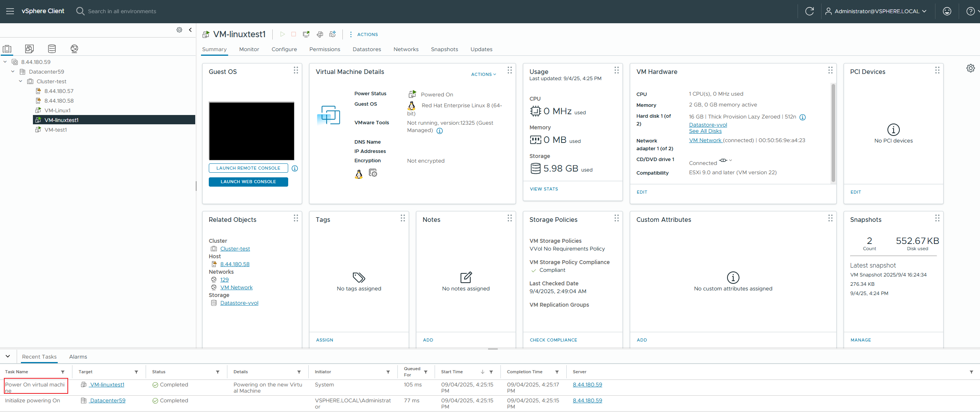Screen dimensions: 980x412
Task: Go to the Snapshots tab
Action: (444, 50)
